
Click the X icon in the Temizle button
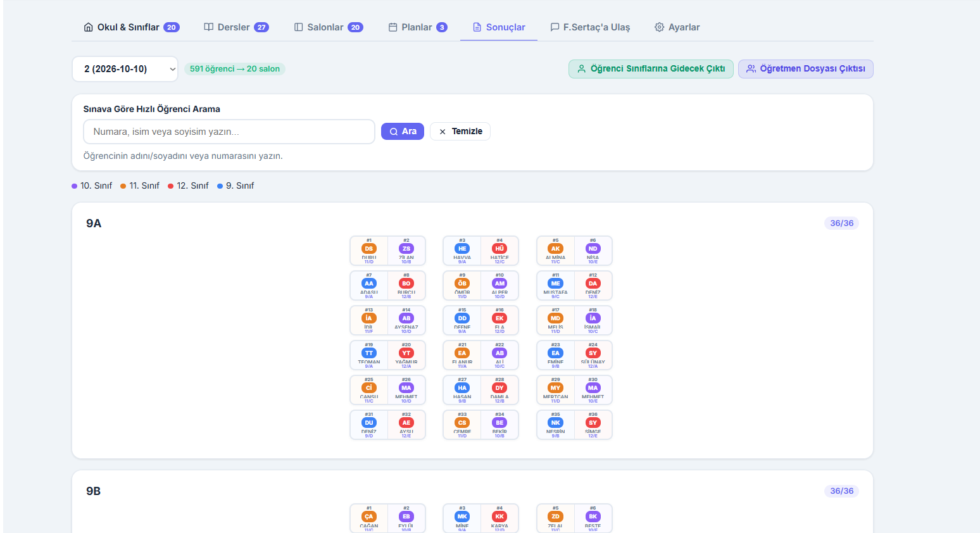[x=443, y=132]
